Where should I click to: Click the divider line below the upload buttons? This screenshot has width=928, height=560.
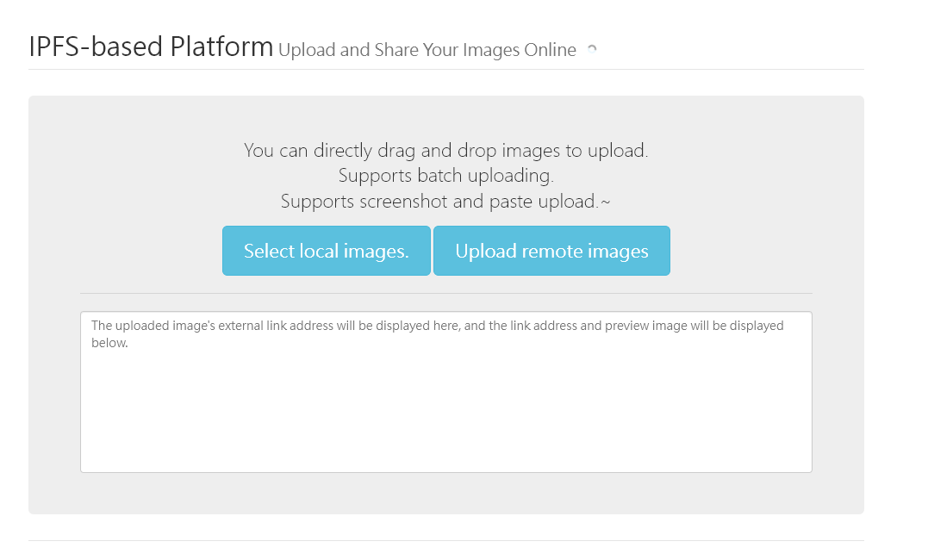click(x=445, y=290)
